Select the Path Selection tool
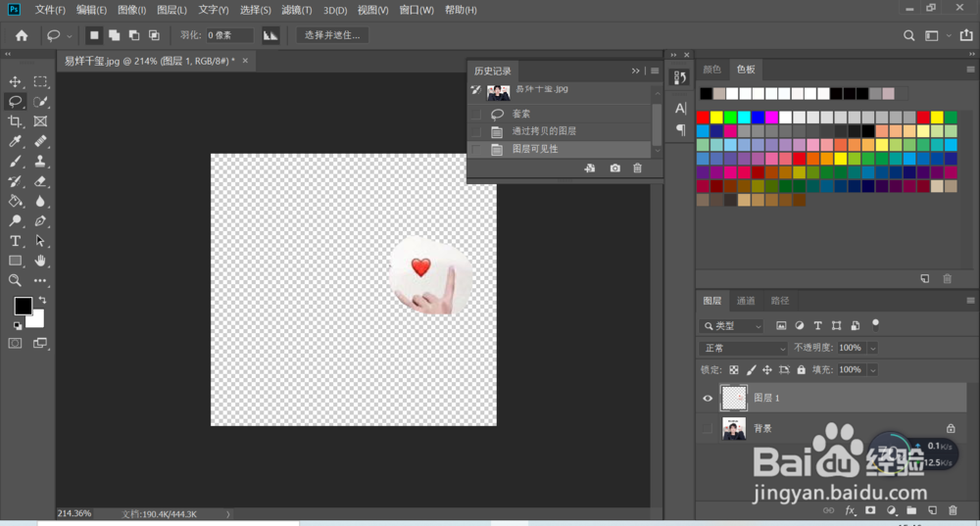This screenshot has height=526, width=980. coord(40,241)
